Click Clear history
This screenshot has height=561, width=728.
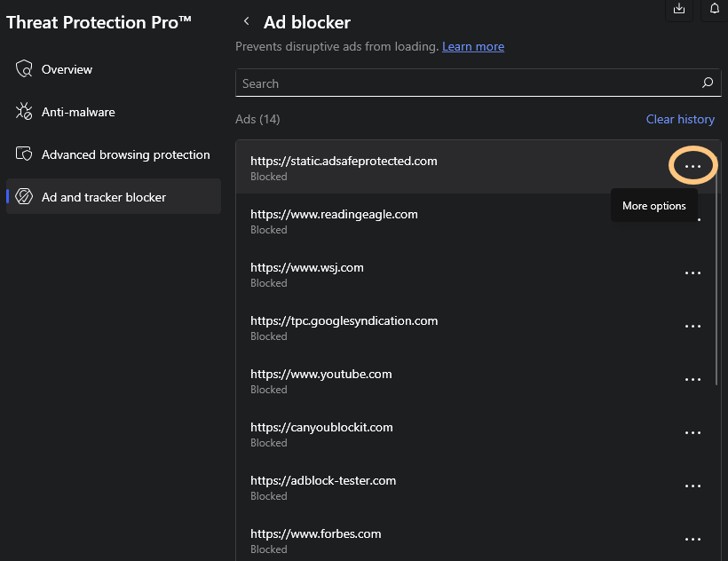pos(680,119)
